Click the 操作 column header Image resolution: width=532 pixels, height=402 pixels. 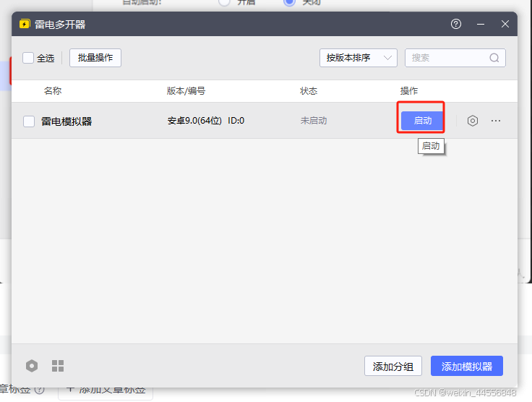409,91
